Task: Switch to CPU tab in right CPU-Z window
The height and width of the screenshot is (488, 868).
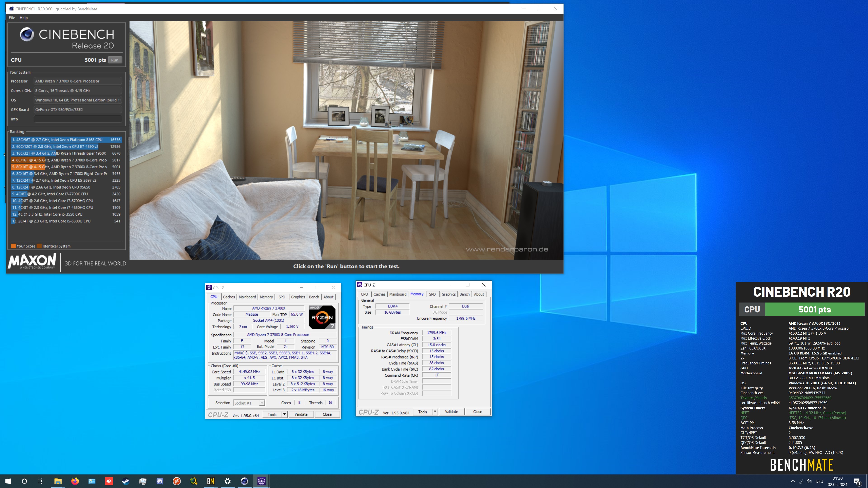Action: [x=364, y=294]
